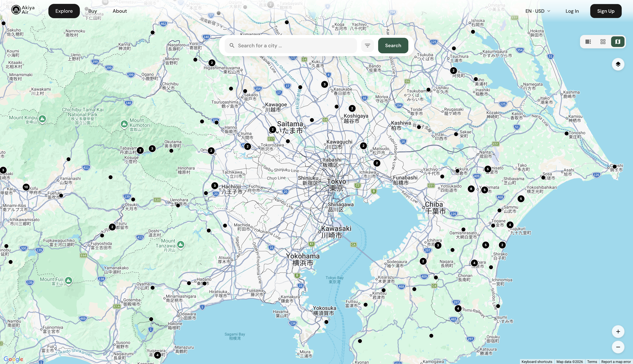Expand the 8-listing cluster near Yachimata
This screenshot has width=633, height=364.
point(471,189)
